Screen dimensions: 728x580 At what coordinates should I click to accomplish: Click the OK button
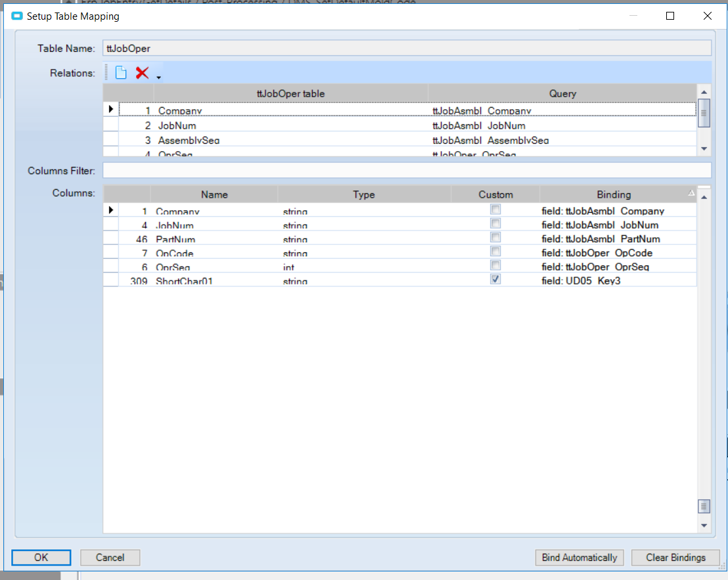pos(41,557)
